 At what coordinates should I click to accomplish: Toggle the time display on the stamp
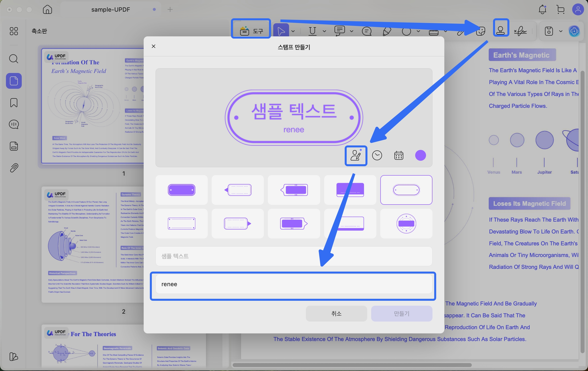click(377, 155)
